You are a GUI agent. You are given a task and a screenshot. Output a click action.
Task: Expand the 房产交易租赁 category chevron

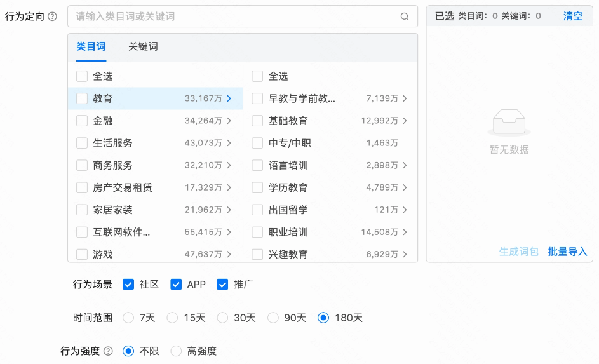[x=229, y=187]
